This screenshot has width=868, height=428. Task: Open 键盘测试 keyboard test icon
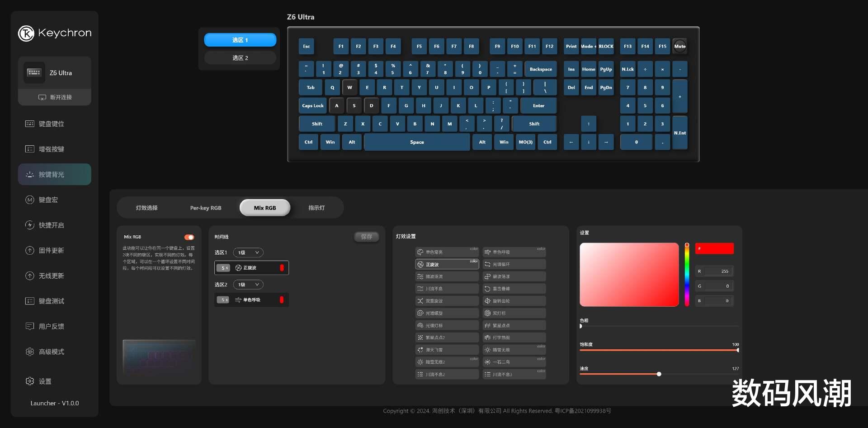coord(30,301)
